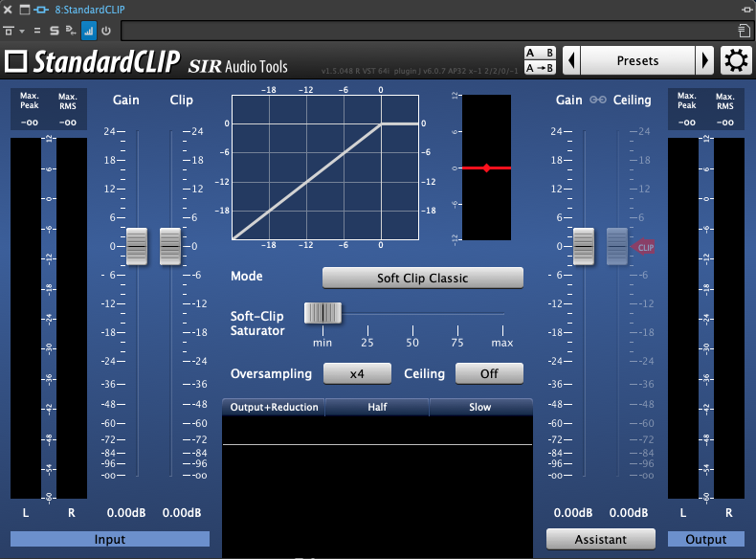Go to previous preset with left arrow
756x559 pixels.
572,60
